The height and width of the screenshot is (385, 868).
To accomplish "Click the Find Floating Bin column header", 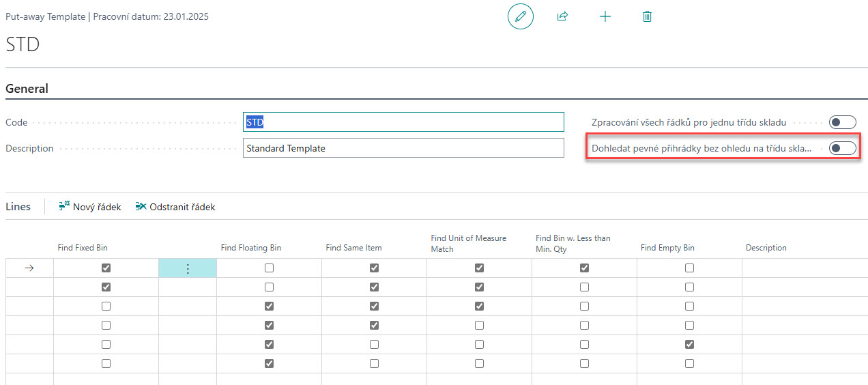I will (x=250, y=248).
